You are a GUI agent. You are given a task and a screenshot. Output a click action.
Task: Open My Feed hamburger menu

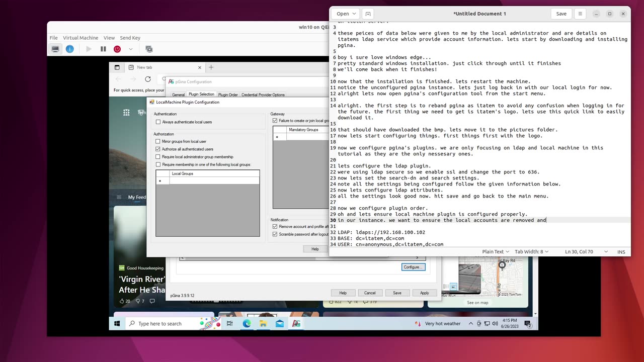(x=119, y=197)
